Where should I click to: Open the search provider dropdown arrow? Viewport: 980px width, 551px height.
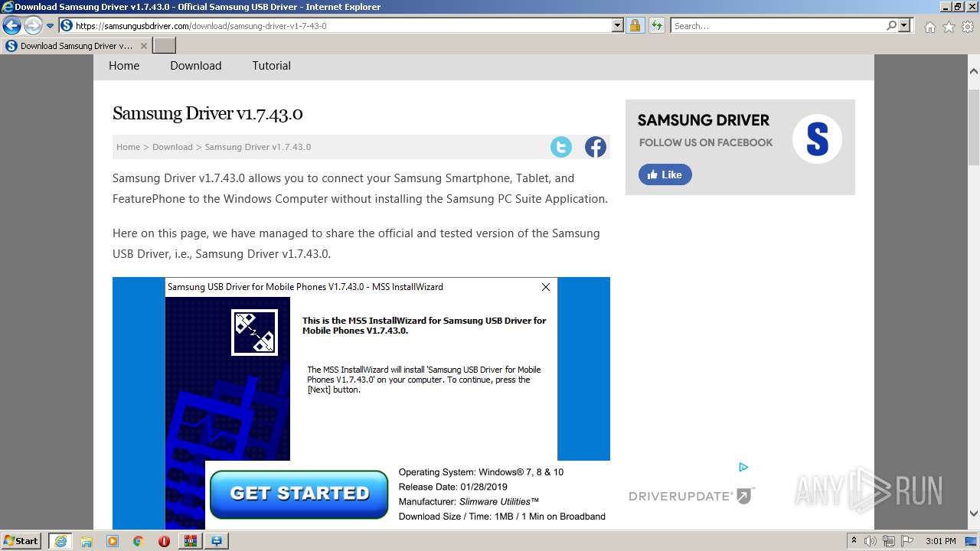pyautogui.click(x=904, y=25)
